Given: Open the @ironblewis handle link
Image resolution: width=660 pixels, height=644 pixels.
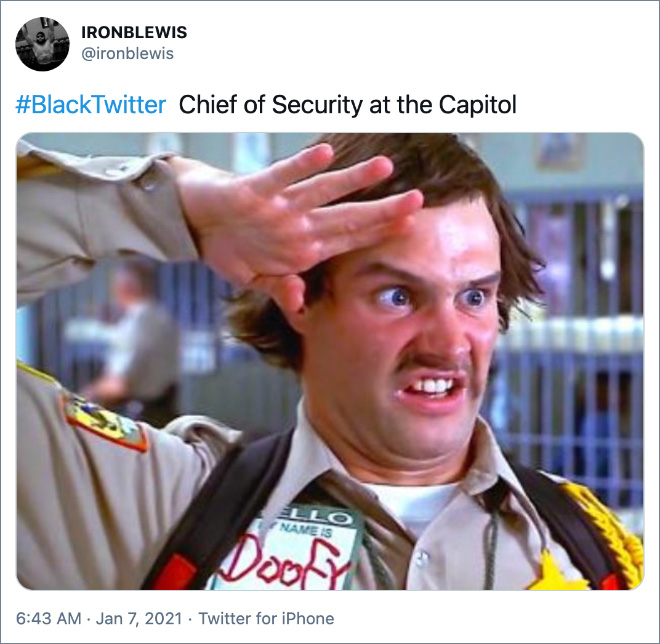Looking at the screenshot, I should 127,54.
